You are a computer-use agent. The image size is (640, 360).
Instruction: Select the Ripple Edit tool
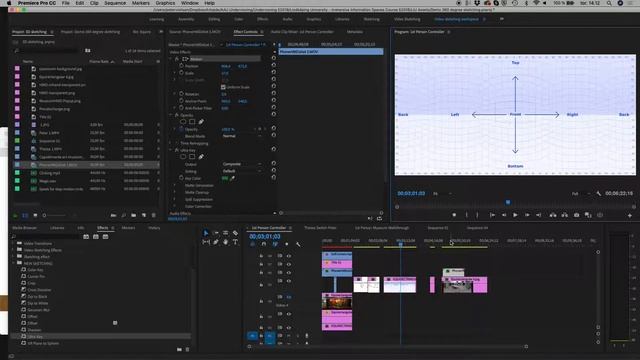click(225, 233)
